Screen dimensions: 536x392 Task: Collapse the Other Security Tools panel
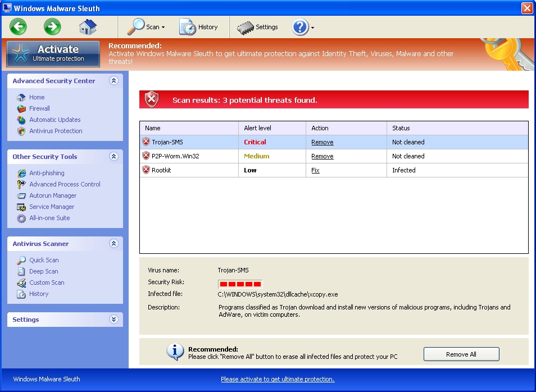(114, 156)
